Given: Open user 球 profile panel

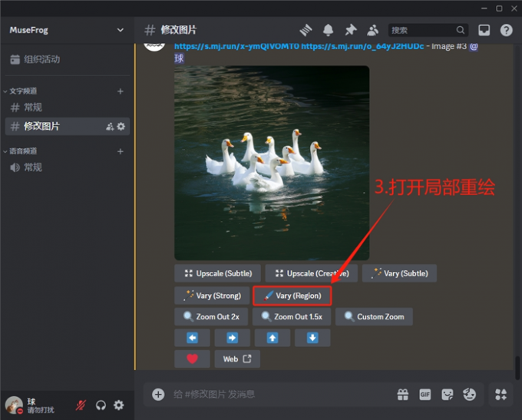Looking at the screenshot, I should coord(31,405).
